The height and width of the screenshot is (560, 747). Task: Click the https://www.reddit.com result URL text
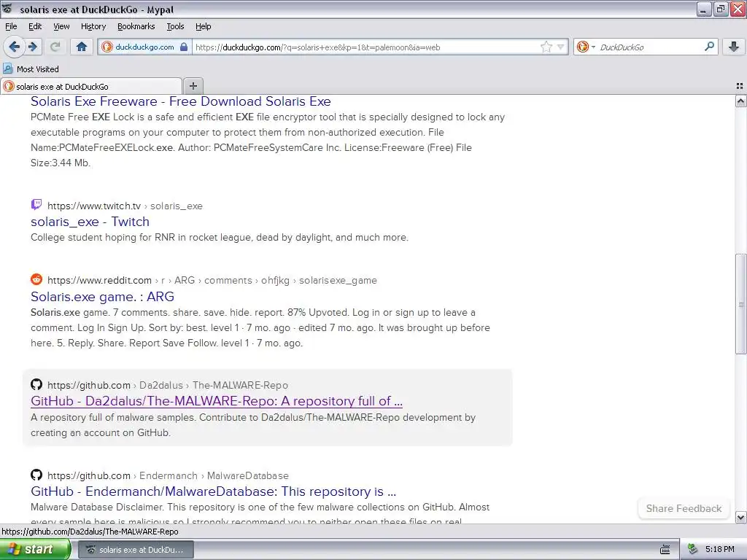(x=99, y=280)
